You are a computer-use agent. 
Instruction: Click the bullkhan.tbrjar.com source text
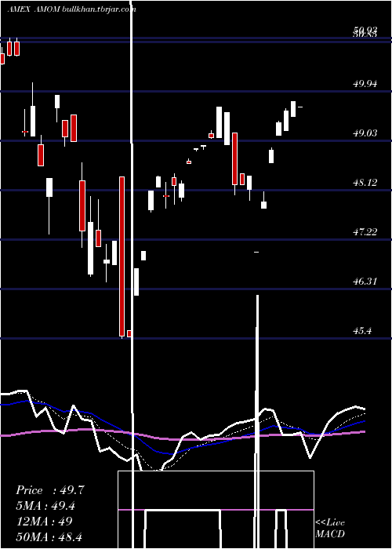[99, 9]
